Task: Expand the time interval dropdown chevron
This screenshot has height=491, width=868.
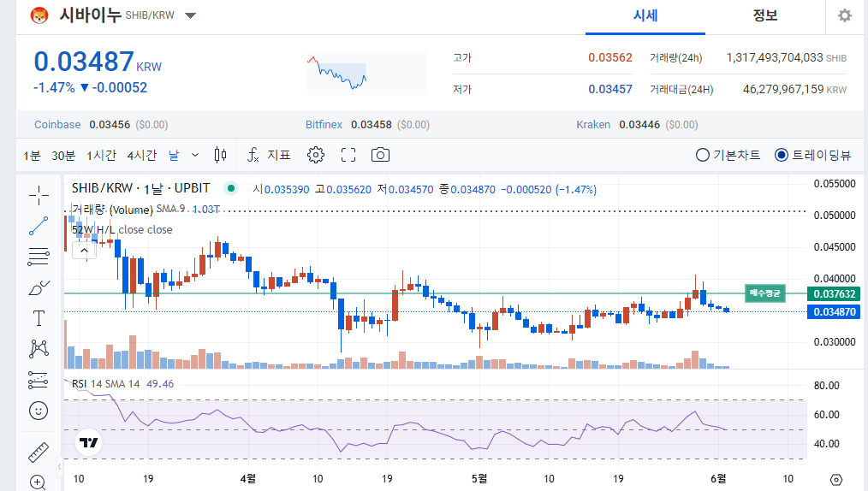Action: pyautogui.click(x=195, y=156)
